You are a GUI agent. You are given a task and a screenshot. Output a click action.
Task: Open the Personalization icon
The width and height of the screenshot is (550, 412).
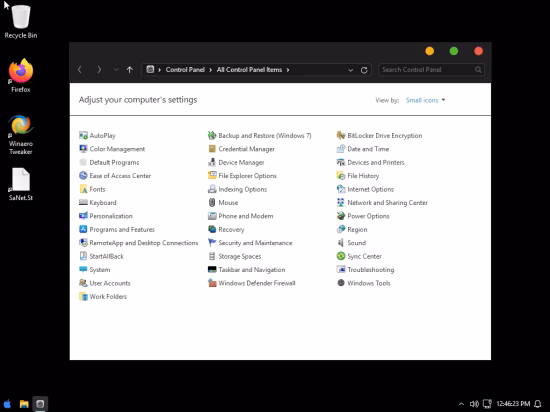pyautogui.click(x=83, y=216)
